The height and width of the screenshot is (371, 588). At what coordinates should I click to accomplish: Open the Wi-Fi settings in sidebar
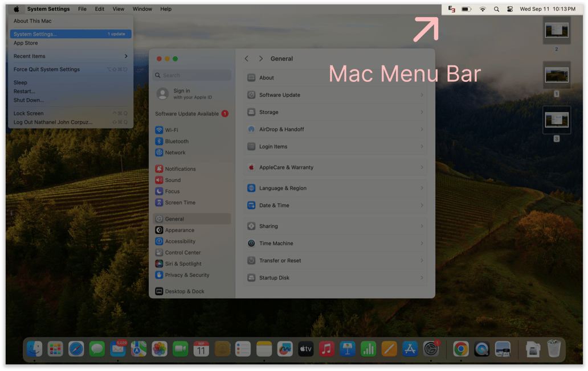coord(171,130)
